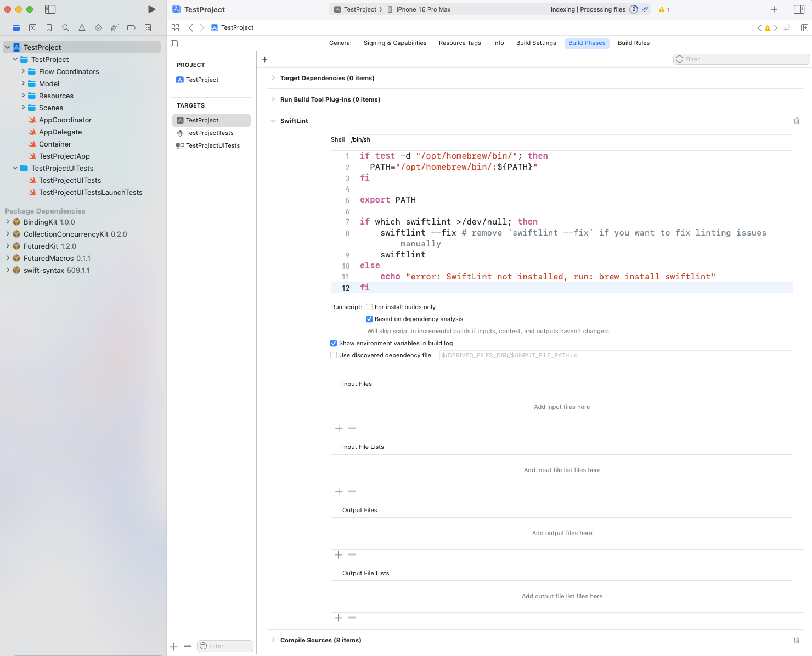Delete the SwiftLint build phase via trash icon
The image size is (812, 656).
coord(797,121)
